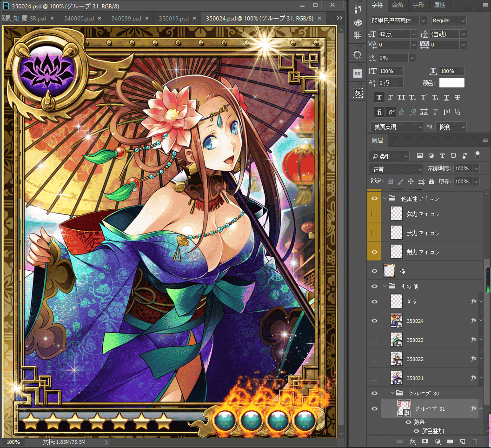
Task: Show the 350023 layer
Action: [x=374, y=340]
